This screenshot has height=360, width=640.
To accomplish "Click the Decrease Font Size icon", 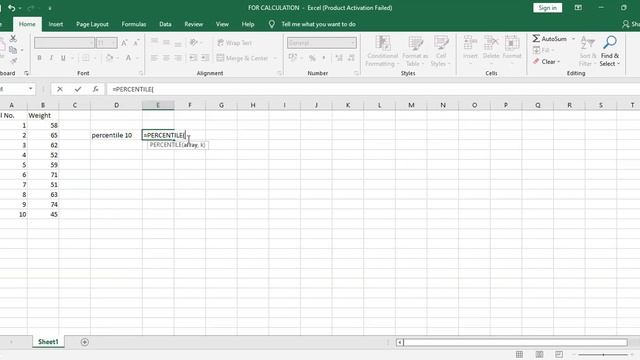I will pos(136,42).
